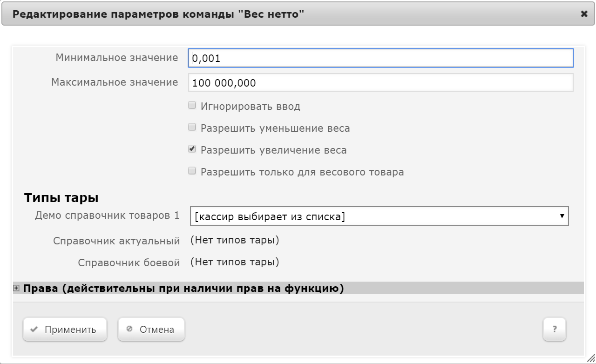Enable the "Игнорировать ввод" checkbox
The image size is (596, 364).
pos(192,106)
